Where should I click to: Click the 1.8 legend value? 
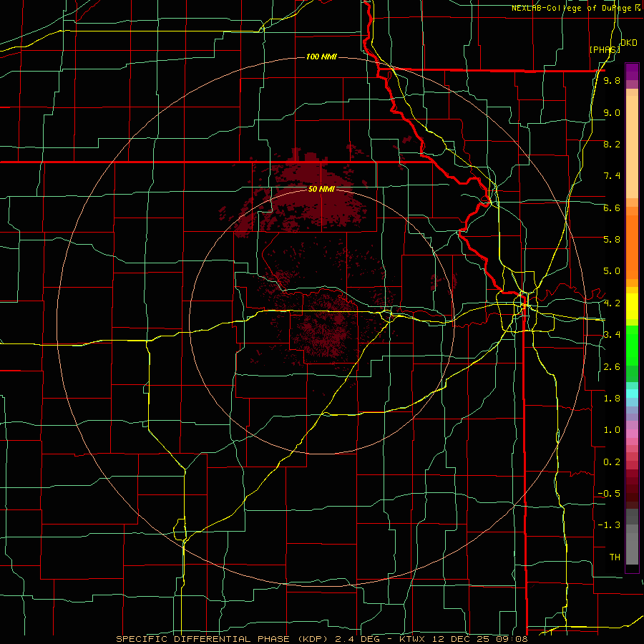[612, 399]
